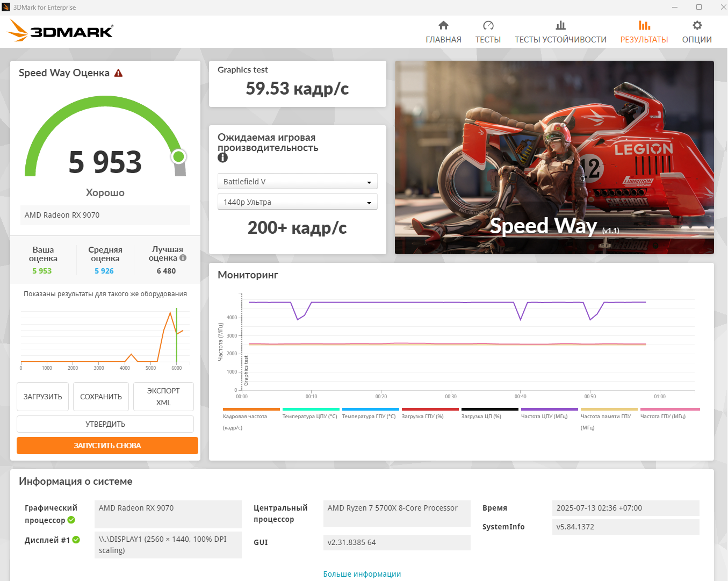The width and height of the screenshot is (728, 581).
Task: Click the AMD Radeon RX 9070 field under gauge
Action: tap(105, 215)
